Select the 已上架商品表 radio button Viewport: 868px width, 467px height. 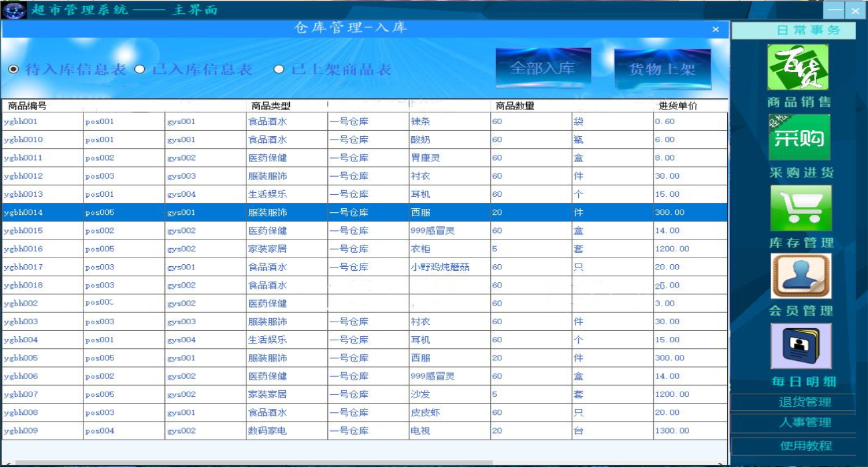pyautogui.click(x=279, y=69)
